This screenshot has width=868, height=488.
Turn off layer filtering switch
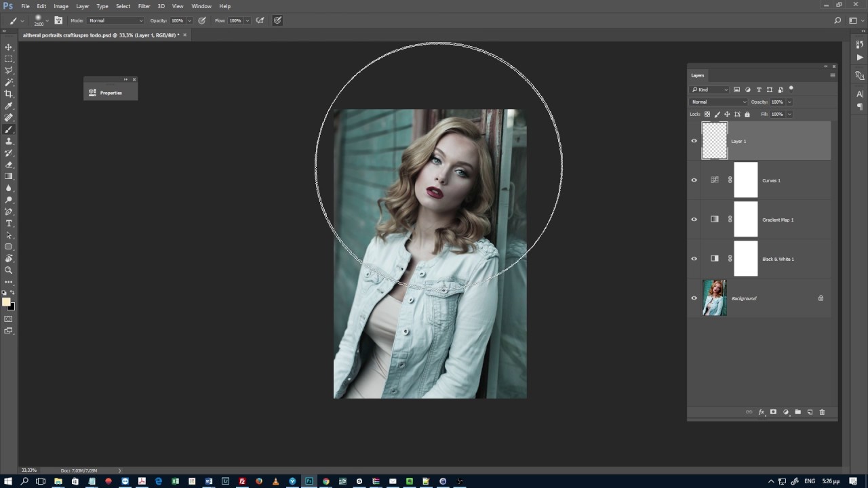coord(791,89)
